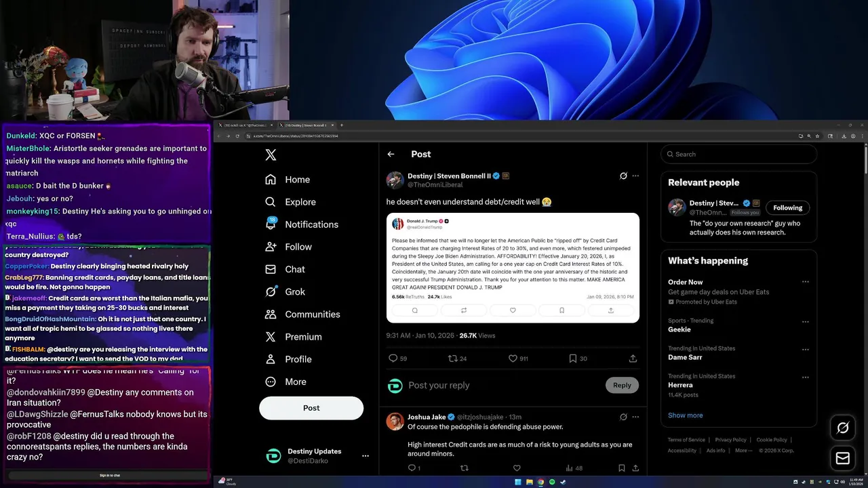Repost Joshua Jake's comment
The image size is (868, 488).
pos(465,468)
